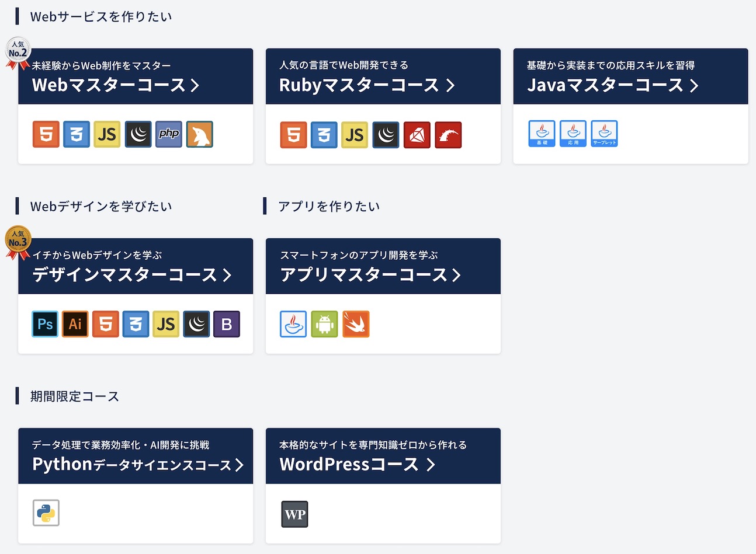Open the Rubyマスターコース header
756x554 pixels.
pyautogui.click(x=366, y=85)
